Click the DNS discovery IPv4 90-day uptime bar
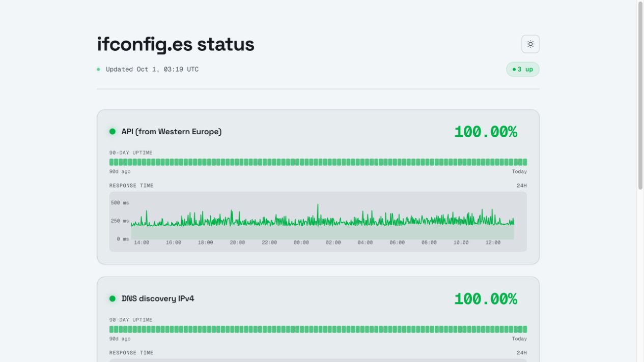 point(318,329)
